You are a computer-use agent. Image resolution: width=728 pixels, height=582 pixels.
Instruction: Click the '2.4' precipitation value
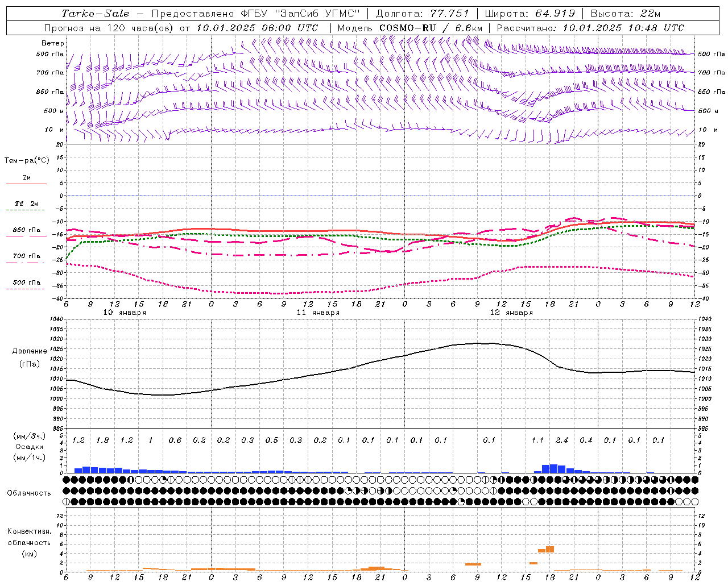click(x=562, y=440)
